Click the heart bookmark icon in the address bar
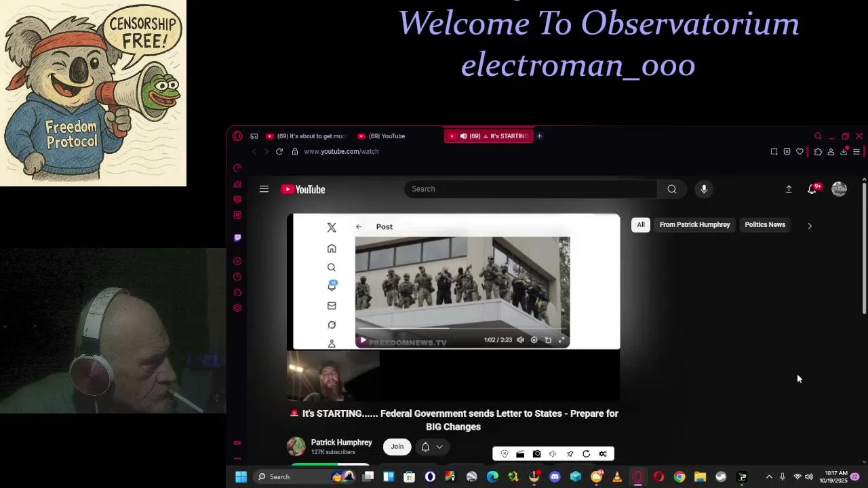Screen dimensions: 868x488 800,152
